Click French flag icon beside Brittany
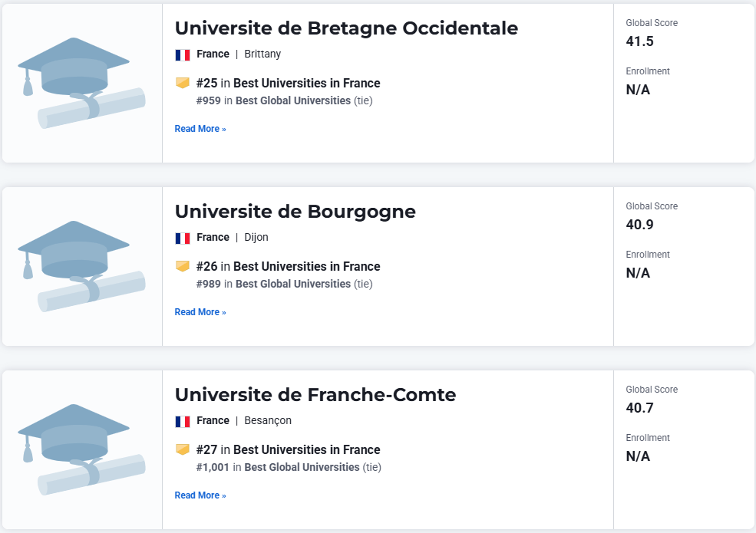 [183, 55]
